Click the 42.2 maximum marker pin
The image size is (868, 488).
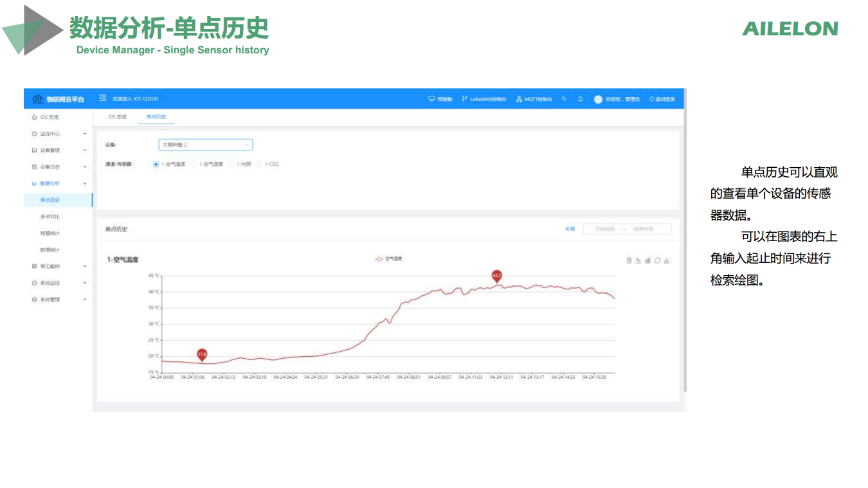(x=496, y=276)
